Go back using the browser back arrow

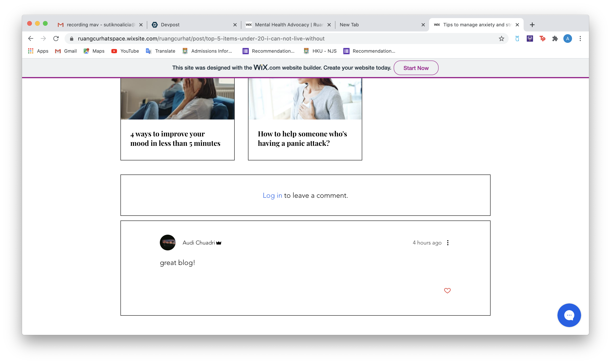(x=31, y=39)
